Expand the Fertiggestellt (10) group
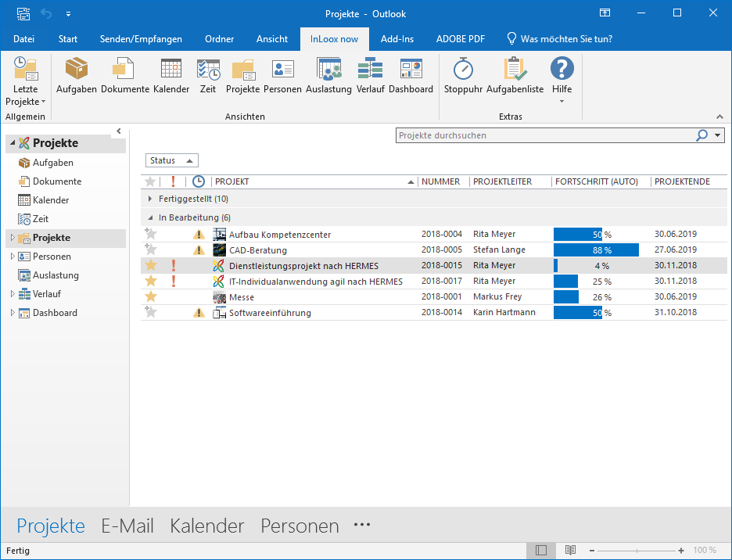The image size is (732, 560). (150, 199)
